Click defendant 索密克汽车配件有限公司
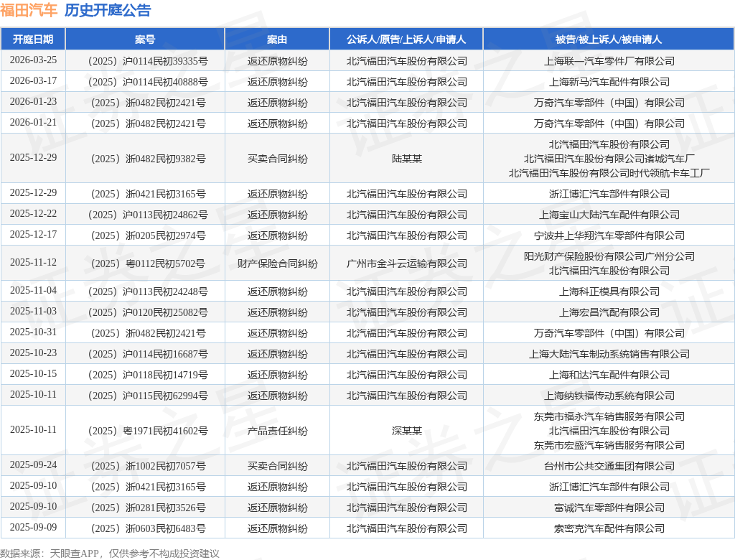Viewport: 735px width, 560px height. (x=609, y=528)
